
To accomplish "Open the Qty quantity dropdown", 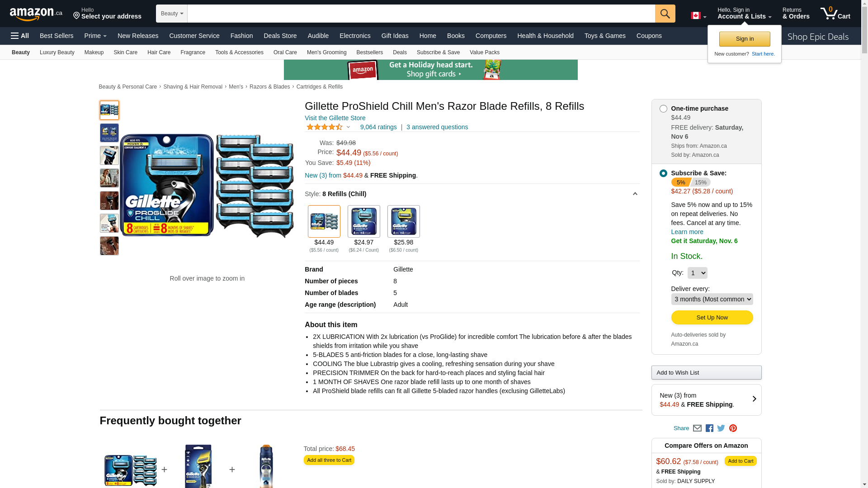I will [x=697, y=273].
